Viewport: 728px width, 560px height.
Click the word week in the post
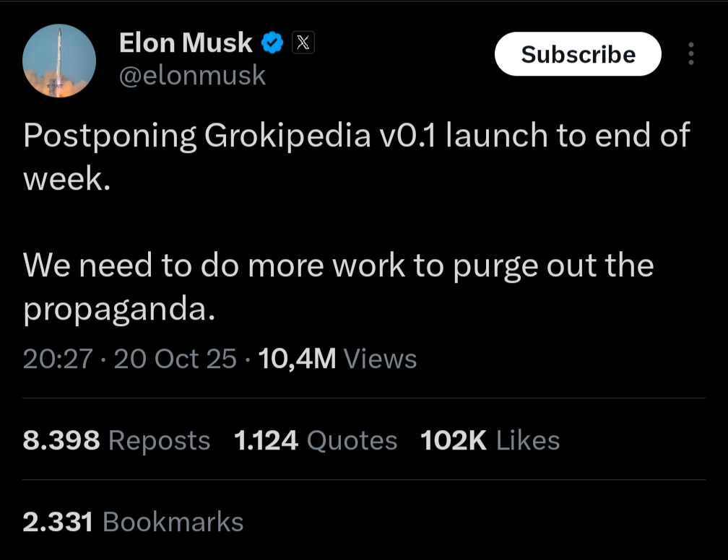pos(64,180)
